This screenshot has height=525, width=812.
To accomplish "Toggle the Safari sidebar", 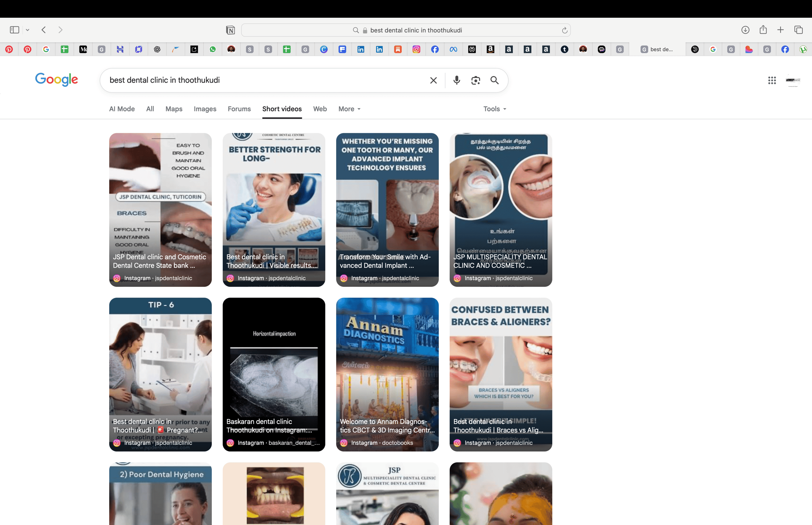I will click(14, 30).
